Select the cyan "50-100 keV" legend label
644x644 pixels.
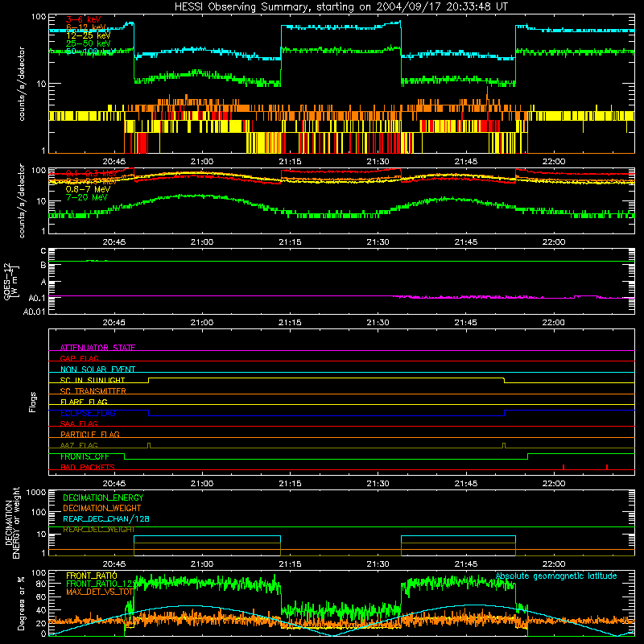click(90, 51)
